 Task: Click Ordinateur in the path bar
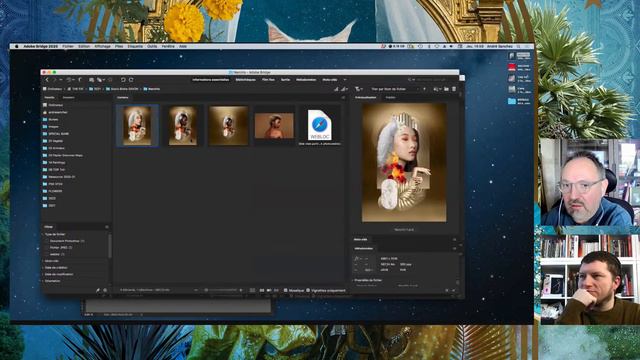click(x=52, y=89)
